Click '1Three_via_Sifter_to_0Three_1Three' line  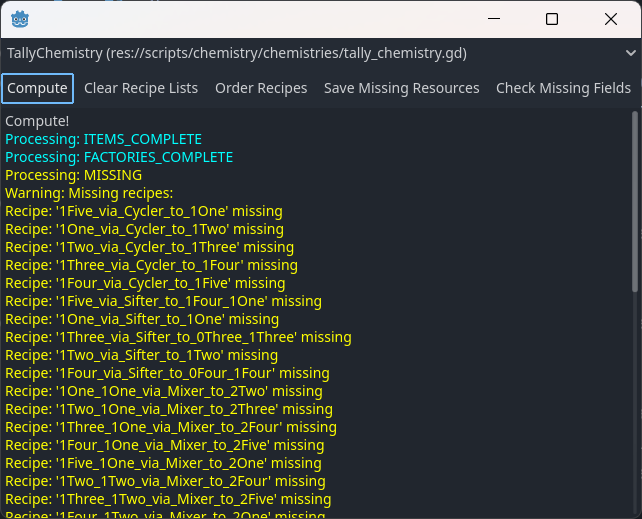click(x=178, y=337)
